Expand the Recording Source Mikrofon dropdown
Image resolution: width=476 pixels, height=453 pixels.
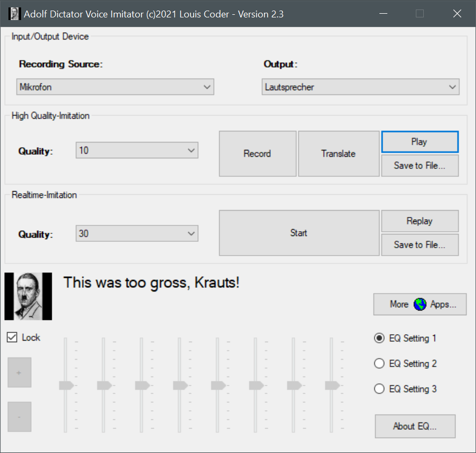[x=115, y=87]
